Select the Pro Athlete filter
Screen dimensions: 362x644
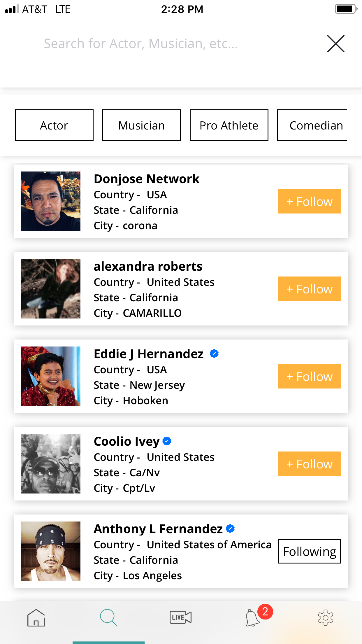[229, 125]
